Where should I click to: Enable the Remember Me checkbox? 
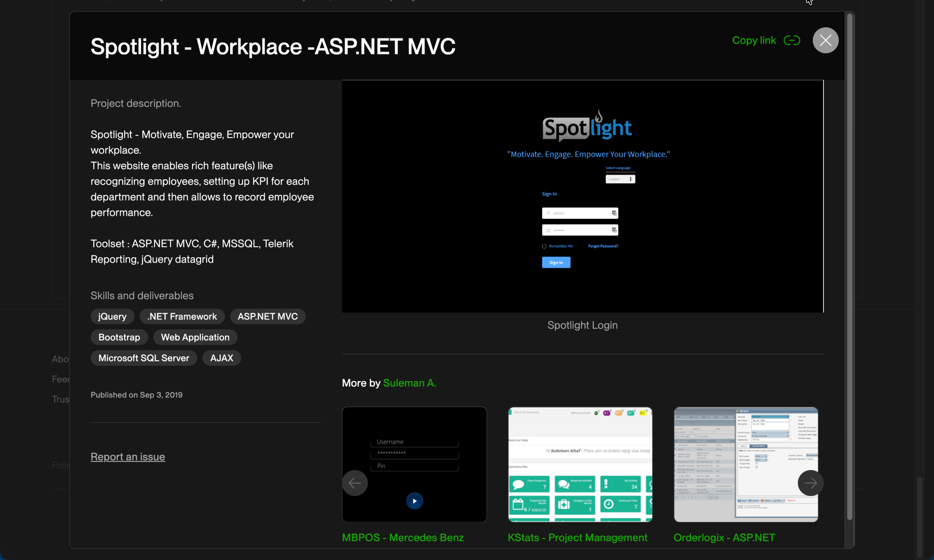tap(544, 246)
